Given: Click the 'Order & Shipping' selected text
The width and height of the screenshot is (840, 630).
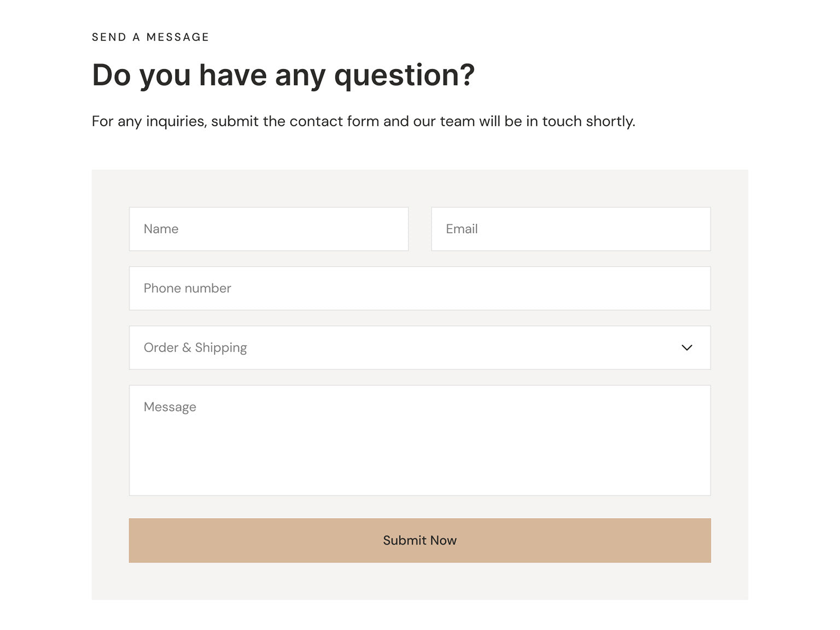Looking at the screenshot, I should (195, 348).
